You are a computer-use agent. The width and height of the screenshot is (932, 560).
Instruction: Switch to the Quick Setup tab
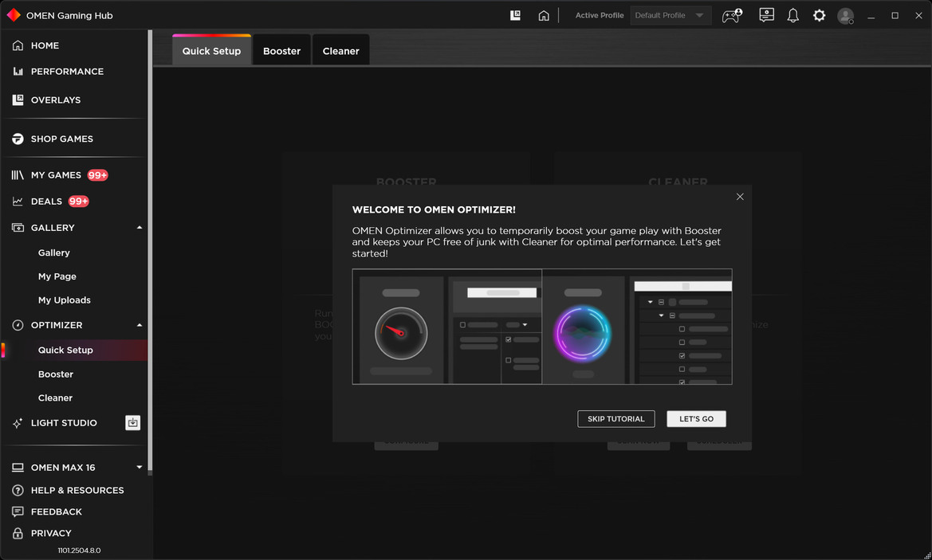[x=211, y=50]
